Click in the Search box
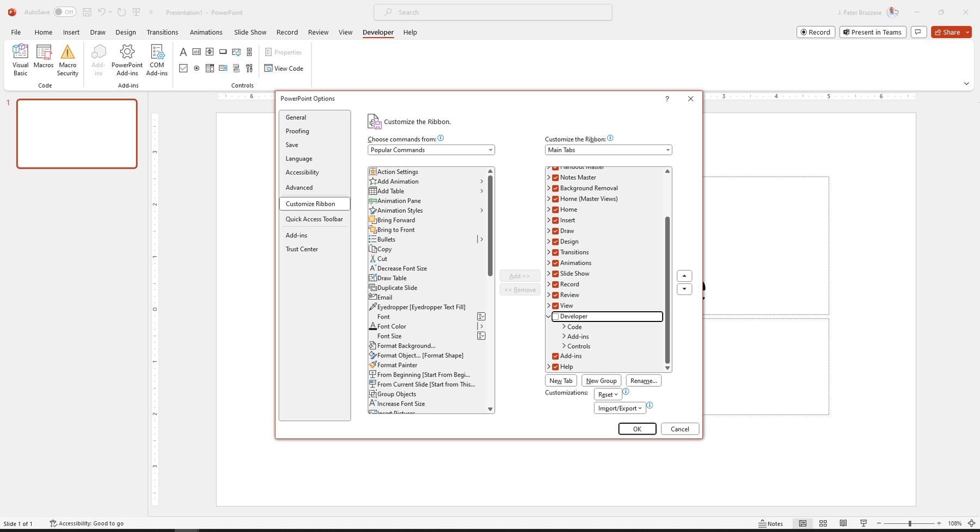The image size is (980, 532). (493, 12)
